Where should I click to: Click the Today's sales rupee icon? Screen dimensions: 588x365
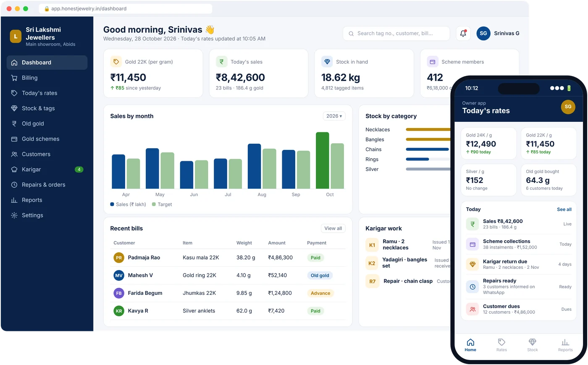coord(221,62)
